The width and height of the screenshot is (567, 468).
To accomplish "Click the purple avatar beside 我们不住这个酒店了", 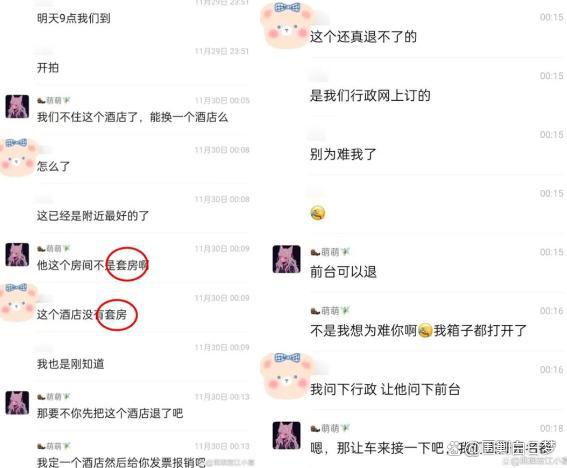I will tap(17, 106).
